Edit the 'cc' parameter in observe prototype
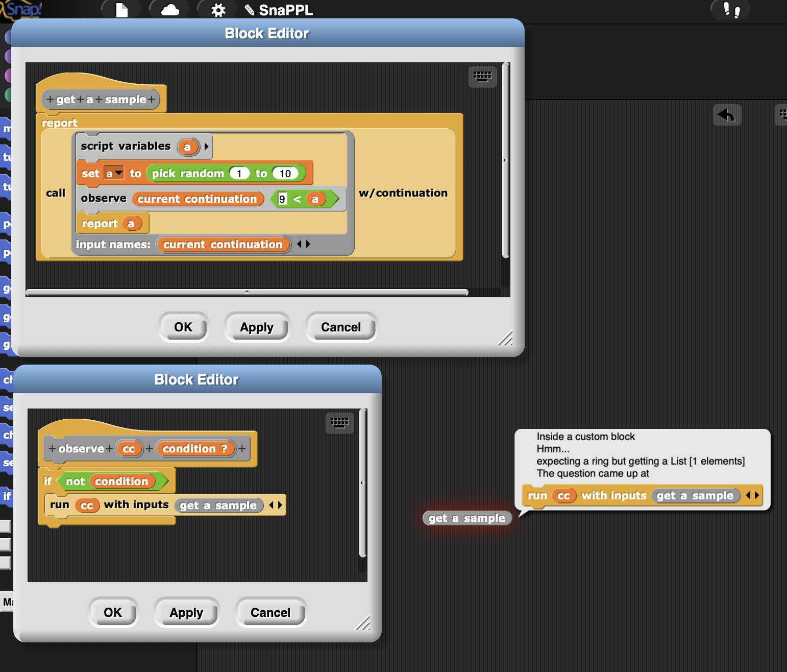Screen dimensions: 787x672 [129, 449]
